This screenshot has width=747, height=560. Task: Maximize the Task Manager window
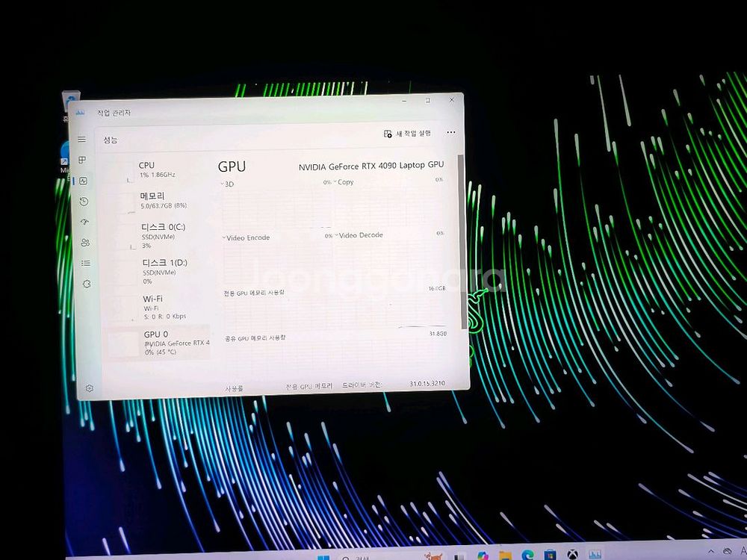pos(428,100)
